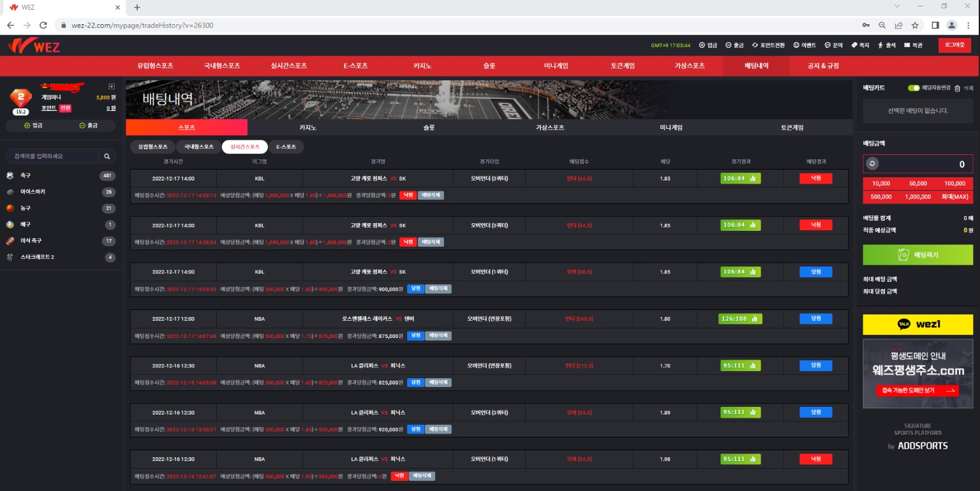Click the reset icon in betting amount field
This screenshot has width=980, height=491.
click(872, 164)
